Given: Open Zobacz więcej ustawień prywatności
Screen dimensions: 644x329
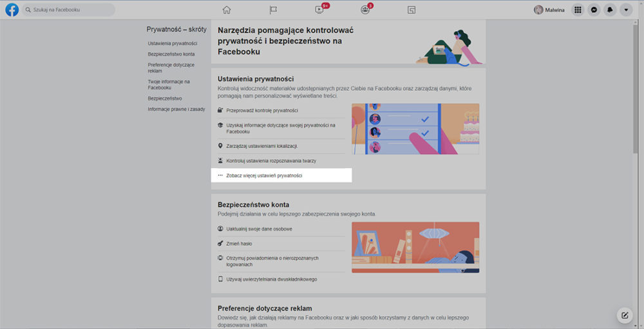Looking at the screenshot, I should coord(281,175).
